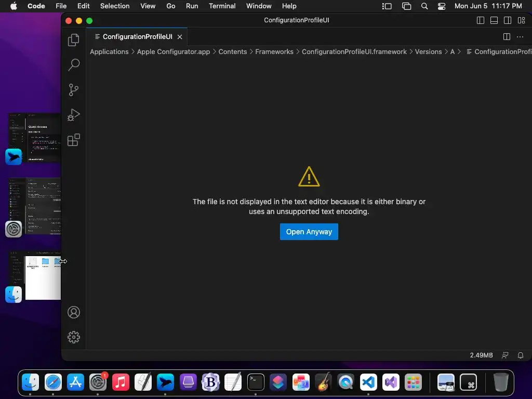532x399 pixels.
Task: Select the Finder window Stage Manager thumbnail
Action: [34, 276]
